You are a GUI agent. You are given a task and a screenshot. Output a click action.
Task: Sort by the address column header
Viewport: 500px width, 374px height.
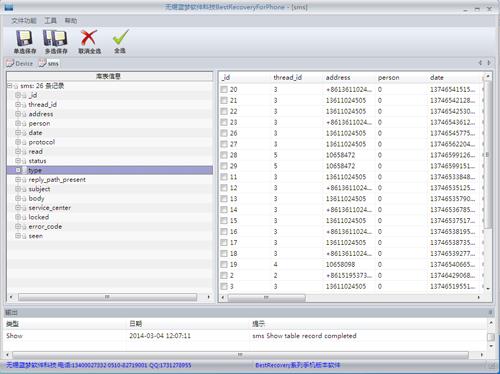(x=338, y=77)
